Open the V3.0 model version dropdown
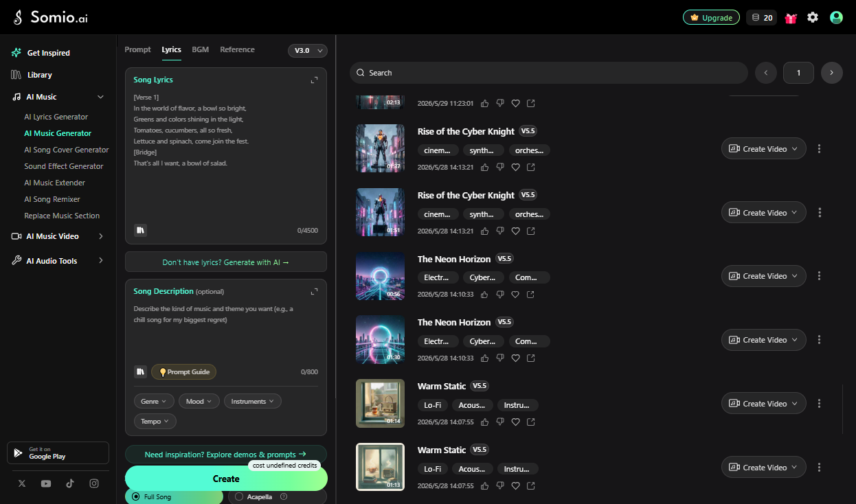The image size is (856, 504). [x=307, y=51]
